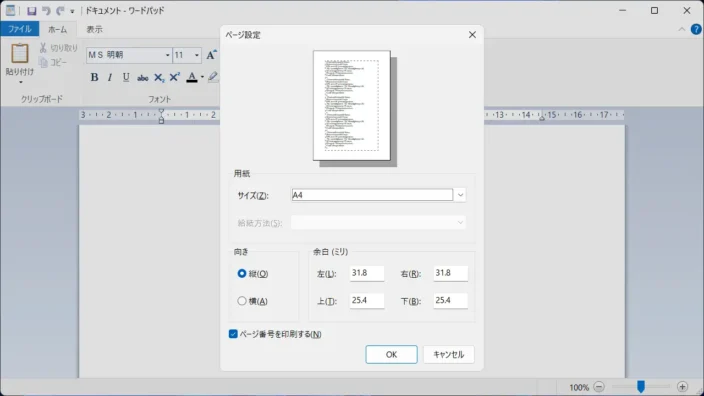Expand the 貼り付け paste options arrow
Image resolution: width=704 pixels, height=396 pixels.
[x=20, y=82]
